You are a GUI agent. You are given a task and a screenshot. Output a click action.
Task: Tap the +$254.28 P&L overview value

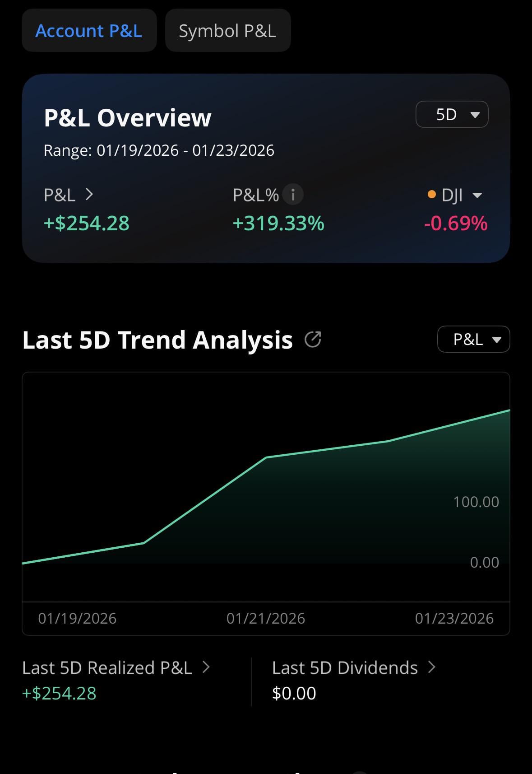87,223
